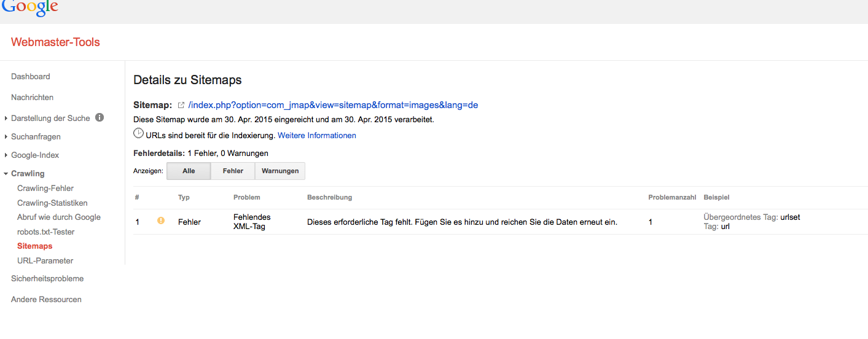Click the clock icon before URLs sind bereit
This screenshot has height=339, width=868.
139,133
